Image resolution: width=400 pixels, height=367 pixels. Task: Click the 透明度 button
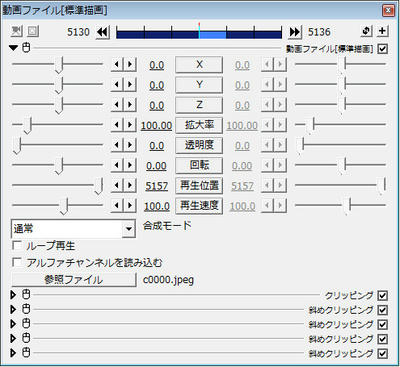[x=199, y=145]
